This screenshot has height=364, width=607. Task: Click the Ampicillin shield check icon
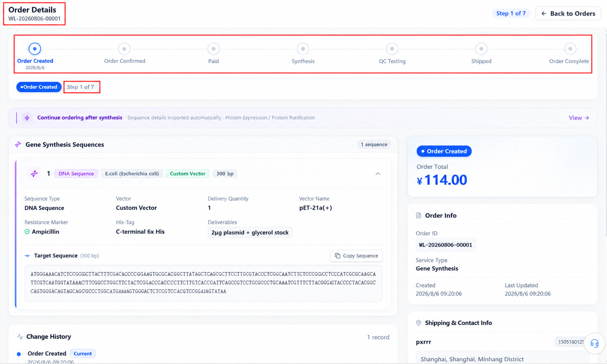(x=27, y=232)
